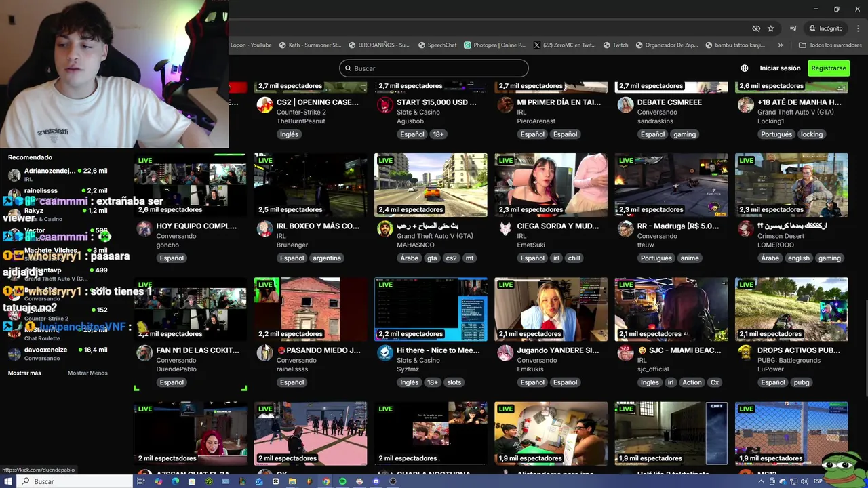Open Locking1 channel avatar

pos(746,105)
